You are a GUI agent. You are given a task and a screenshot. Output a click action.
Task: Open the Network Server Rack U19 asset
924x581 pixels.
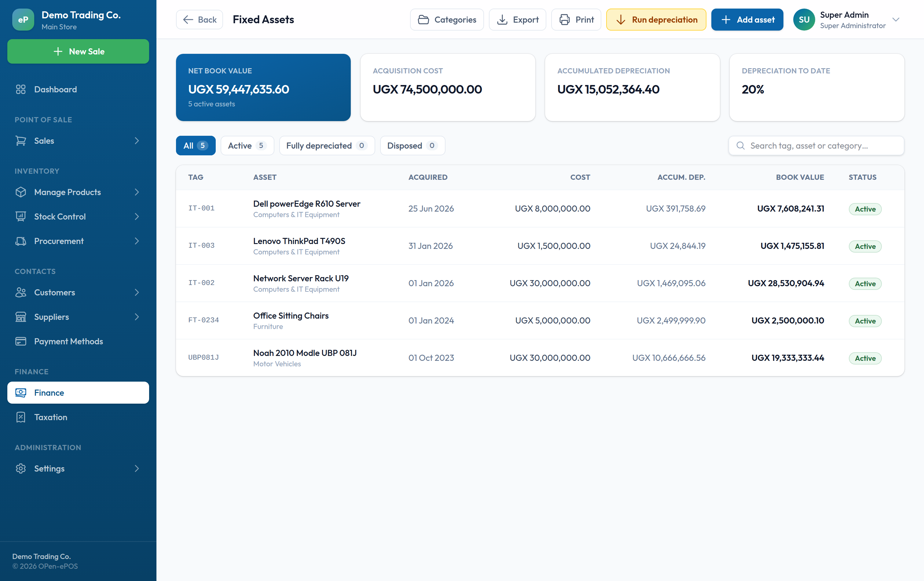click(301, 278)
